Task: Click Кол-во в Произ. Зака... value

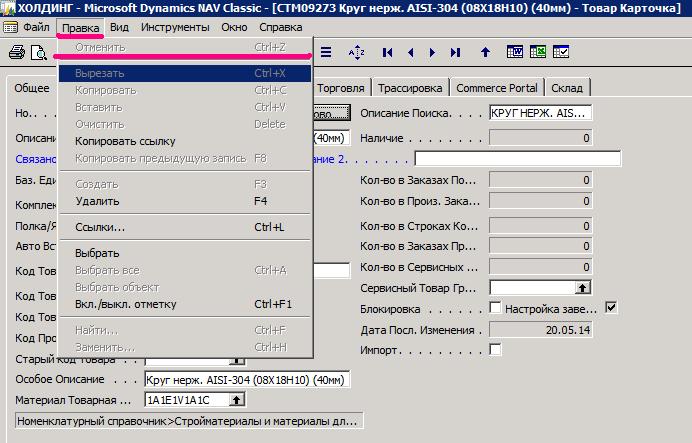Action: tap(540, 201)
